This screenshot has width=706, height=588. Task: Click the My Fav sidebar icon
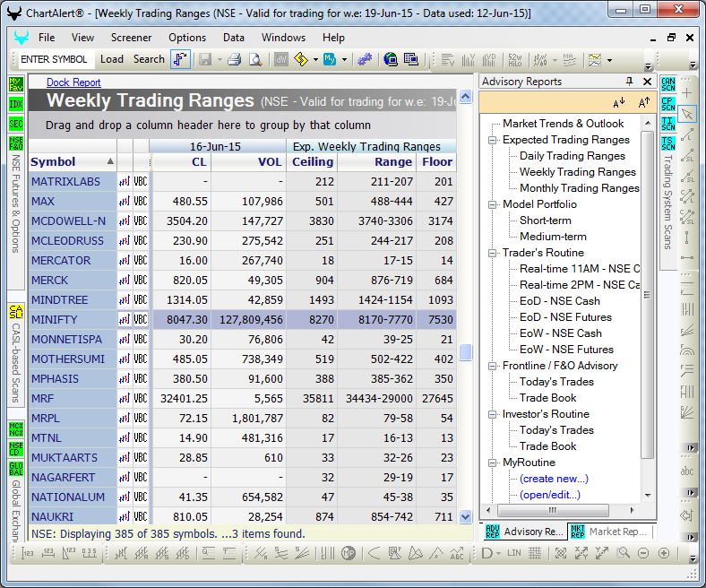click(16, 84)
